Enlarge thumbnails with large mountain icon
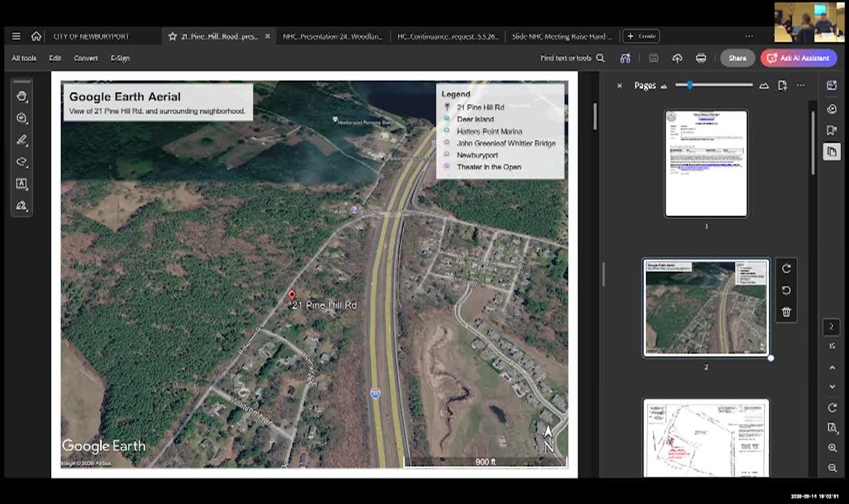The height and width of the screenshot is (504, 849). point(764,86)
